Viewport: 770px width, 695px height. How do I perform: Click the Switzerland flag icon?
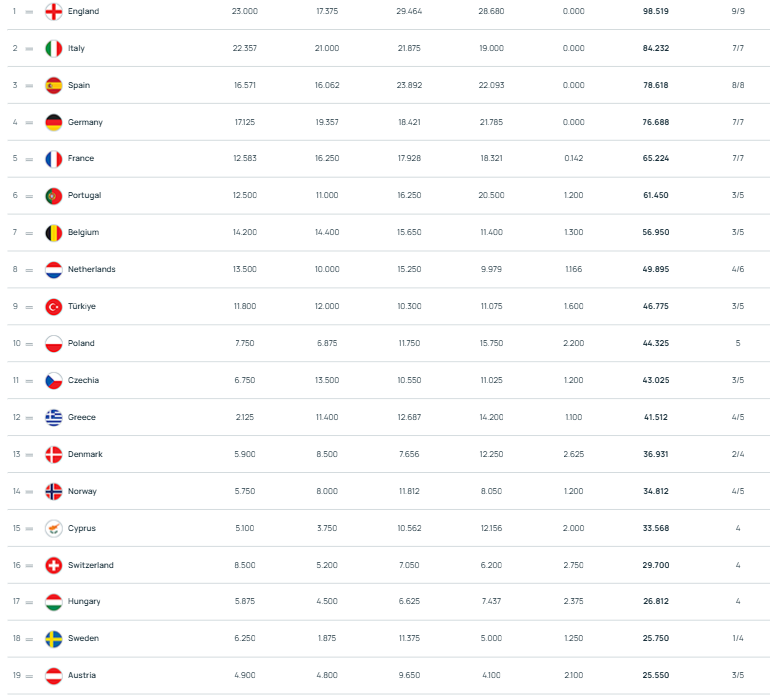[x=54, y=565]
